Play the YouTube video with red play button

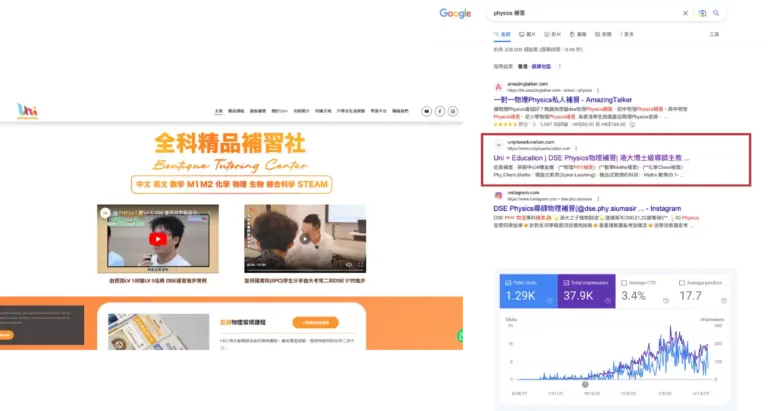(158, 239)
